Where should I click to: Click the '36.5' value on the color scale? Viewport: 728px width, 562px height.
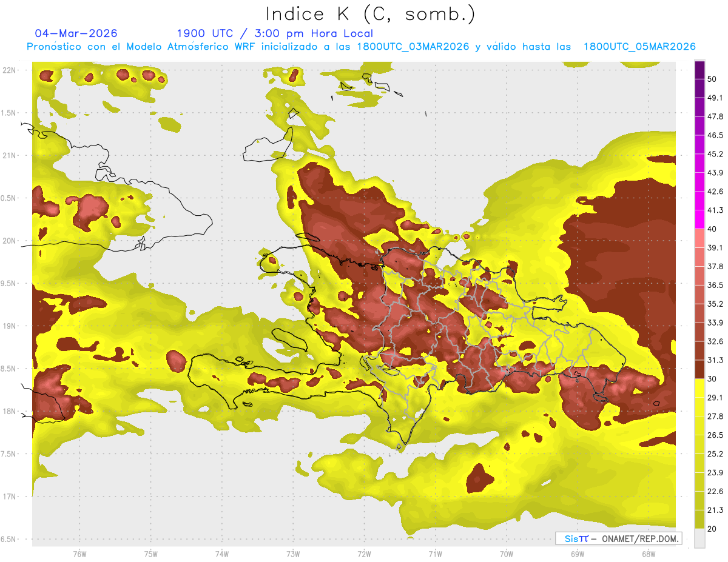click(715, 285)
